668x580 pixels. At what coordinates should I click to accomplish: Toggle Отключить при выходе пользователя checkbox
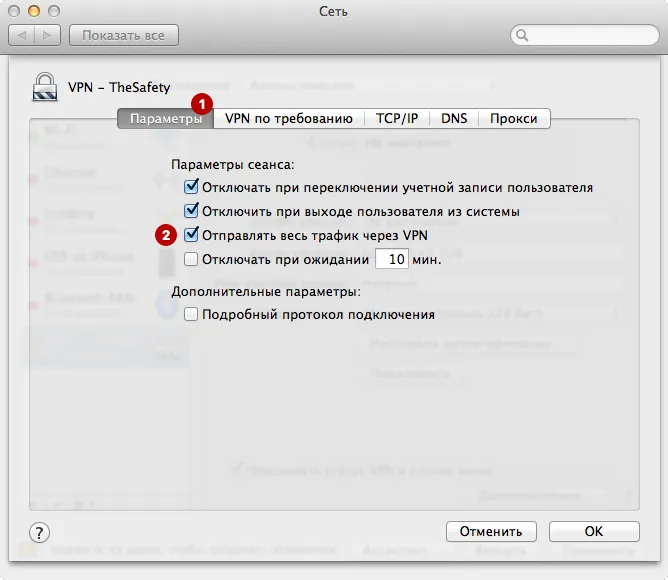pyautogui.click(x=191, y=211)
